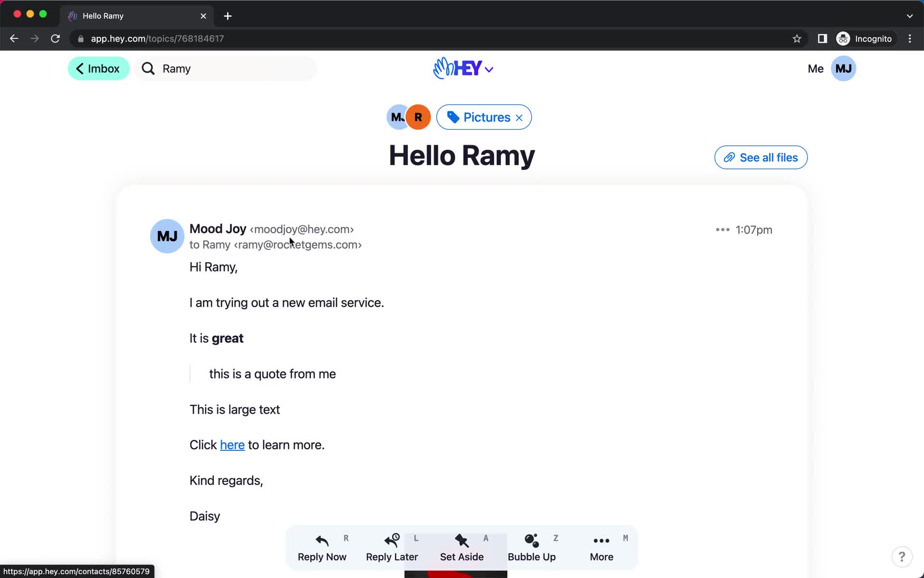Click the site lock icon
The width and height of the screenshot is (924, 578).
point(81,39)
